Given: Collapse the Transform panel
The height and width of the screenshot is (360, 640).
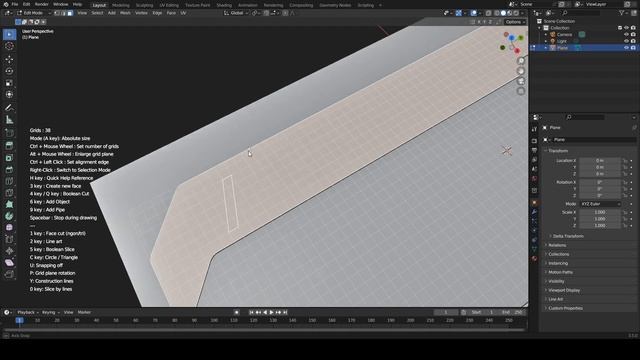Looking at the screenshot, I should (558, 151).
